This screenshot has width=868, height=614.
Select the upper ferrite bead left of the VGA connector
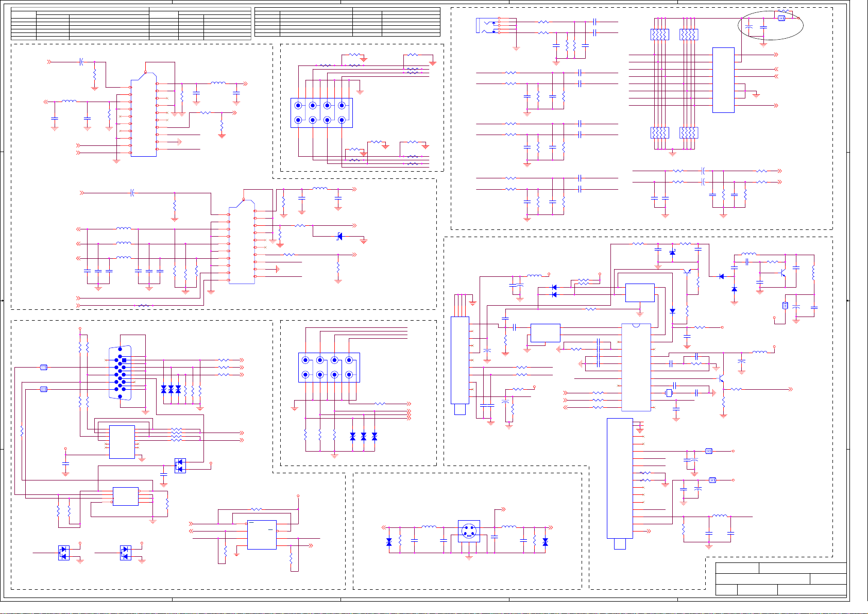click(44, 368)
